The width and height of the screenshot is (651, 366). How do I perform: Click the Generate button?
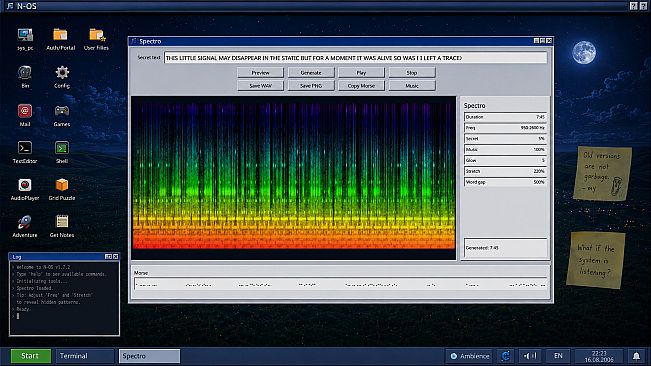pos(311,73)
